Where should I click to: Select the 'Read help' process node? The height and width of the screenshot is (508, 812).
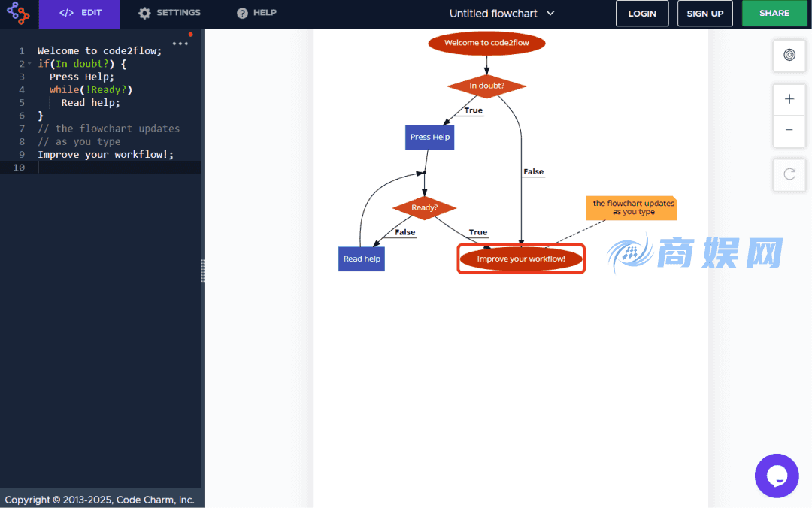(x=362, y=259)
